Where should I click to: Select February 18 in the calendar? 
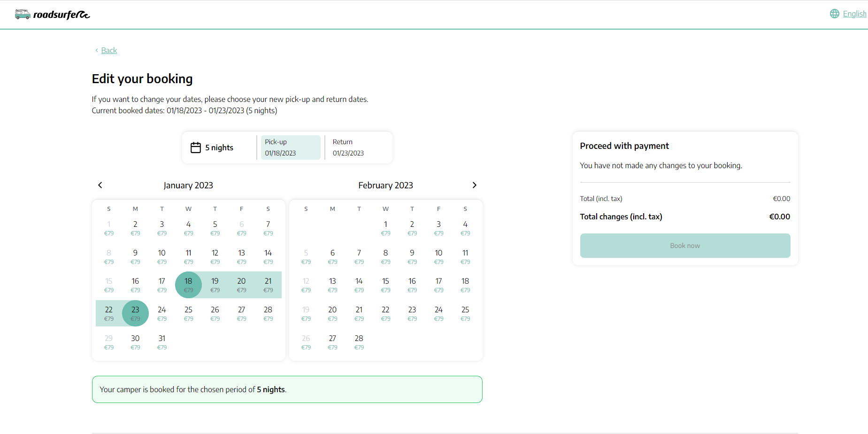[465, 285]
